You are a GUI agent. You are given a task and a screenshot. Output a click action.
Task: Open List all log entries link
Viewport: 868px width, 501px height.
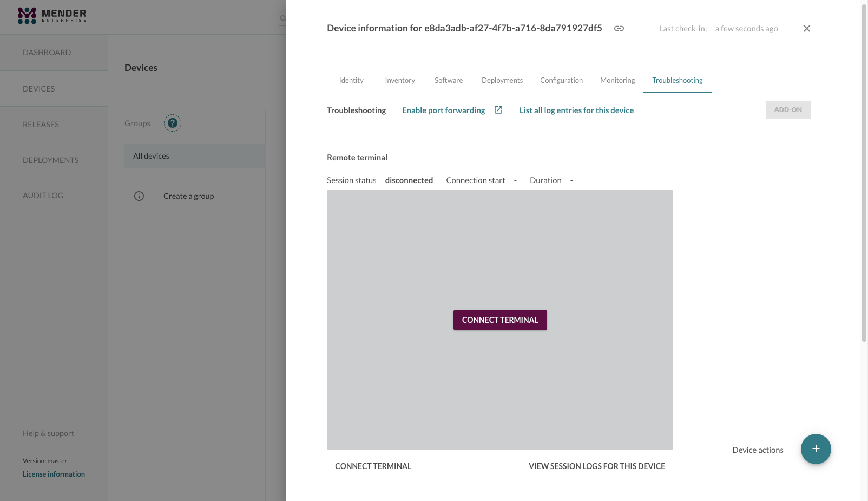tap(576, 110)
